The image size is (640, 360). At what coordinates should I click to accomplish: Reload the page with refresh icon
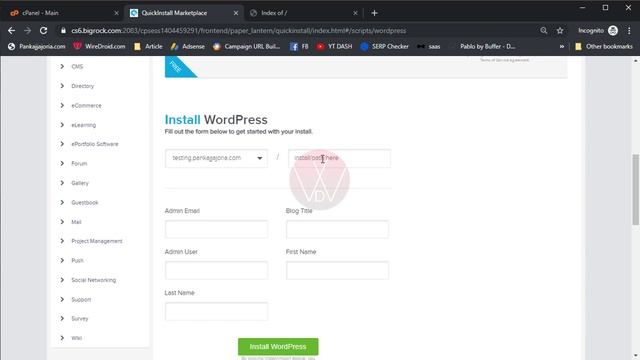pos(44,31)
